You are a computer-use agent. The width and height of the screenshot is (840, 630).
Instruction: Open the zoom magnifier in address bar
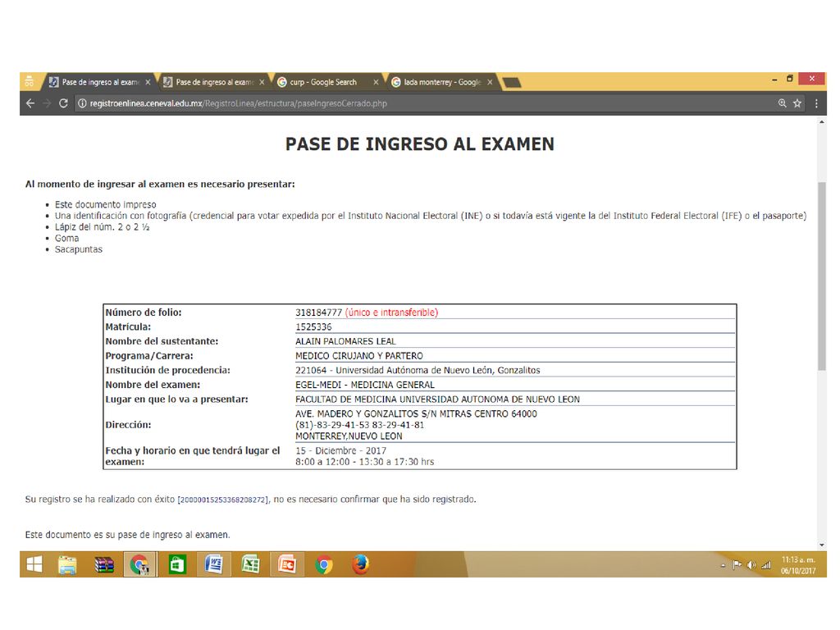coord(782,103)
